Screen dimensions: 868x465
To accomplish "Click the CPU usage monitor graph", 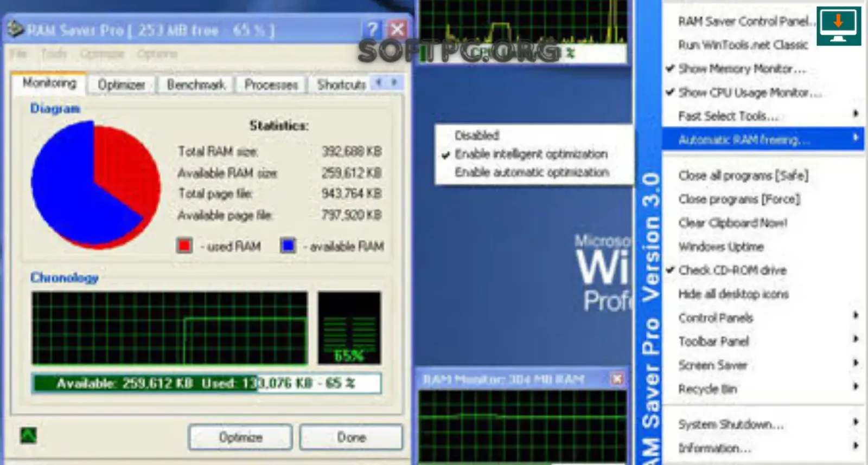I will (524, 22).
